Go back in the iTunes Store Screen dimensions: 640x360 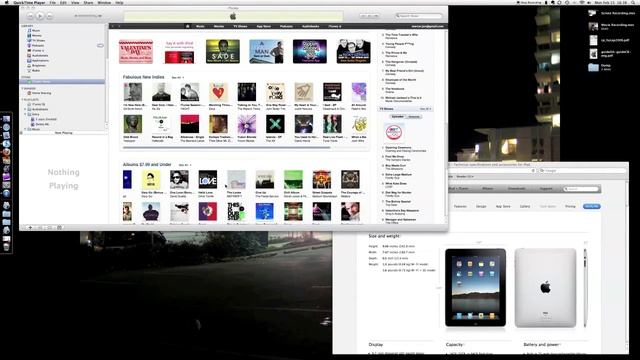click(x=113, y=26)
